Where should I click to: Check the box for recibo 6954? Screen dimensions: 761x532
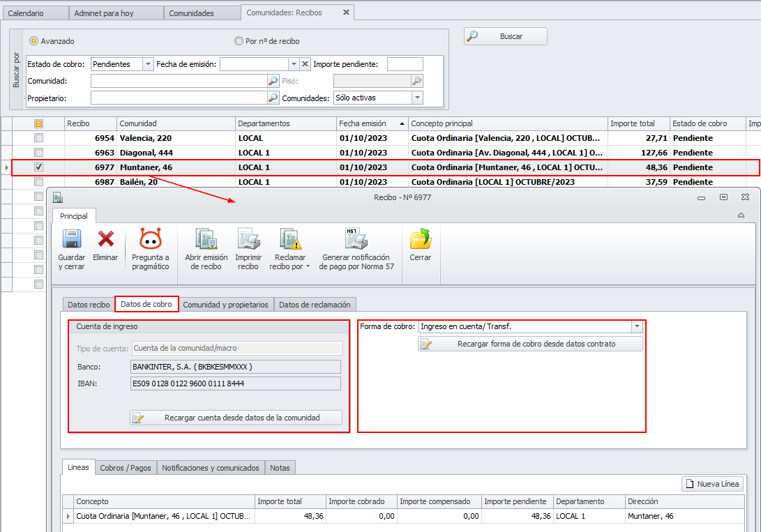[x=39, y=138]
